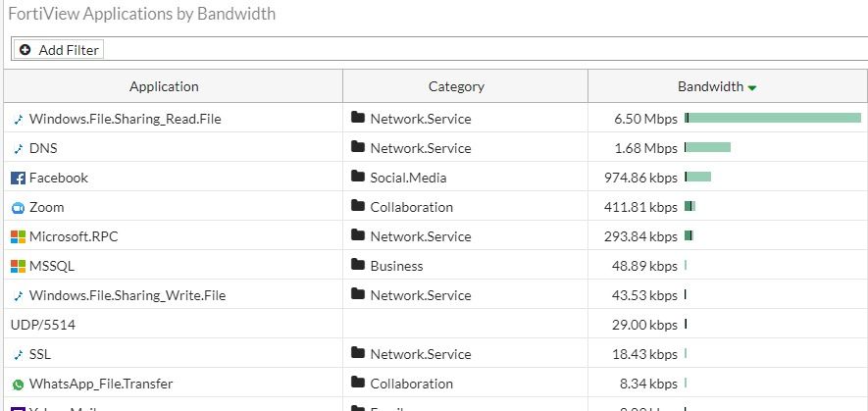This screenshot has height=411, width=868.
Task: Select the Windows.File.Sharing_Write.File row
Action: tap(127, 295)
